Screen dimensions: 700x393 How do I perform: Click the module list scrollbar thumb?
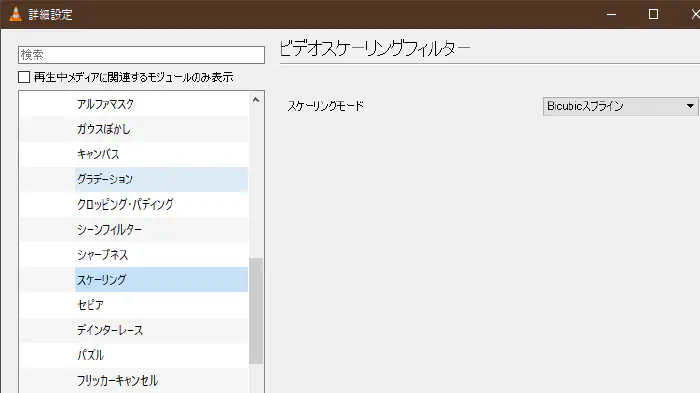256,311
